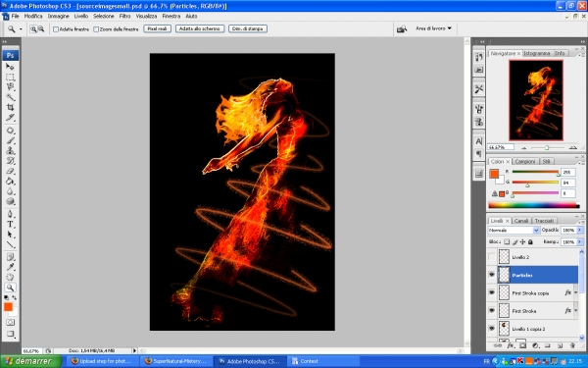The width and height of the screenshot is (588, 368).
Task: Toggle Quick Mask mode icon
Action: 10,322
